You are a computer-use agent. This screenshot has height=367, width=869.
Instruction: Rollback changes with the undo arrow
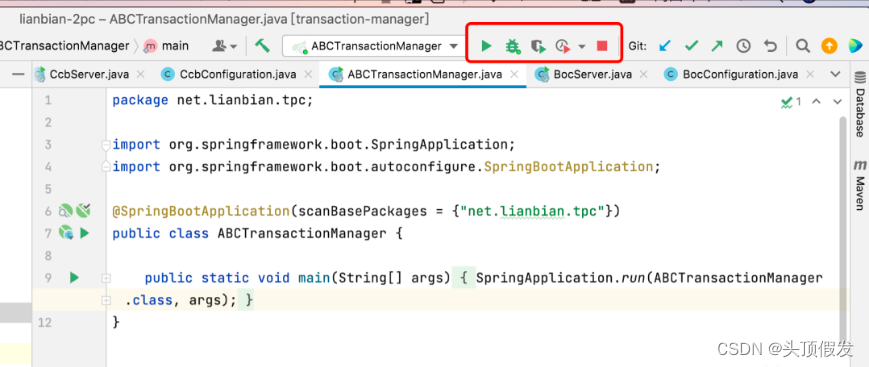click(770, 46)
